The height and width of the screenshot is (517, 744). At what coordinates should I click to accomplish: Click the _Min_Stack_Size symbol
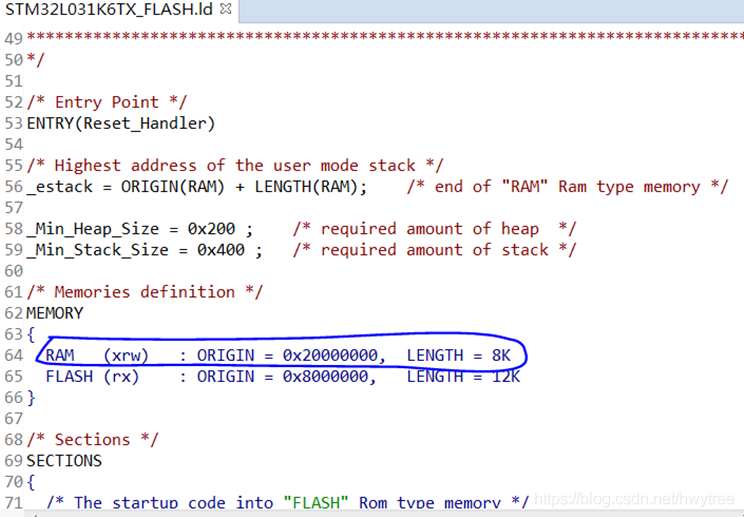(97, 250)
